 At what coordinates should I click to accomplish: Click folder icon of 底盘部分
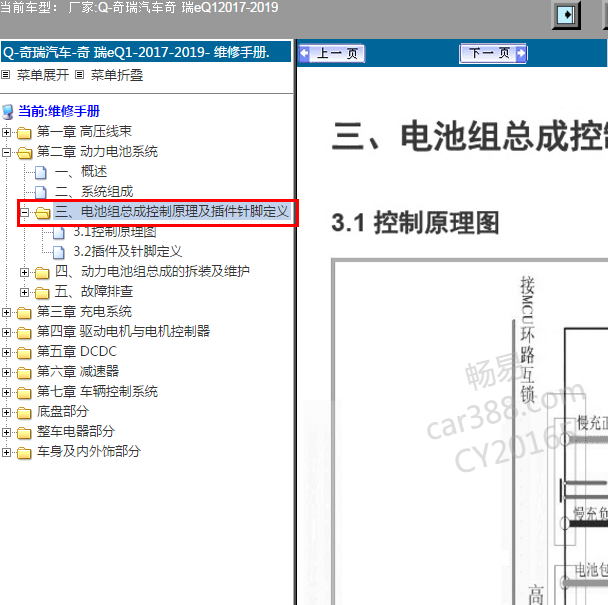pos(24,413)
